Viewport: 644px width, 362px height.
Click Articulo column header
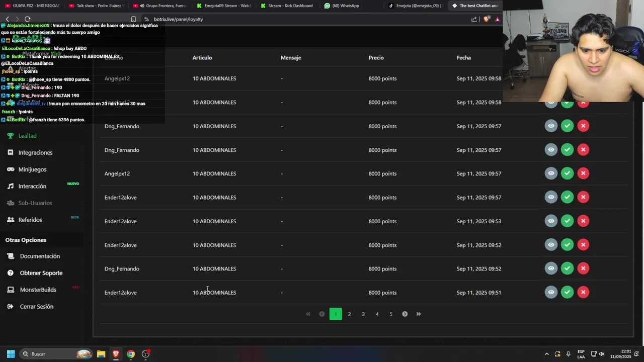tap(202, 58)
